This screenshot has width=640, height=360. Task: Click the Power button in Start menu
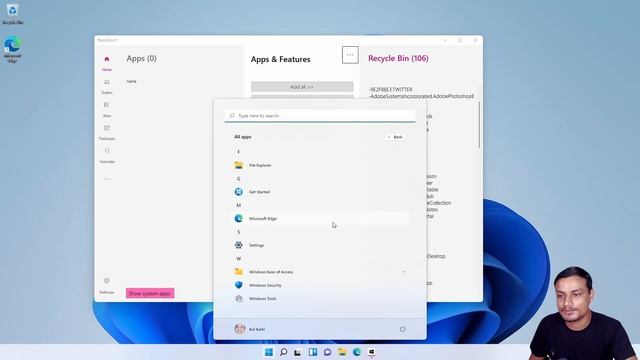tap(402, 329)
